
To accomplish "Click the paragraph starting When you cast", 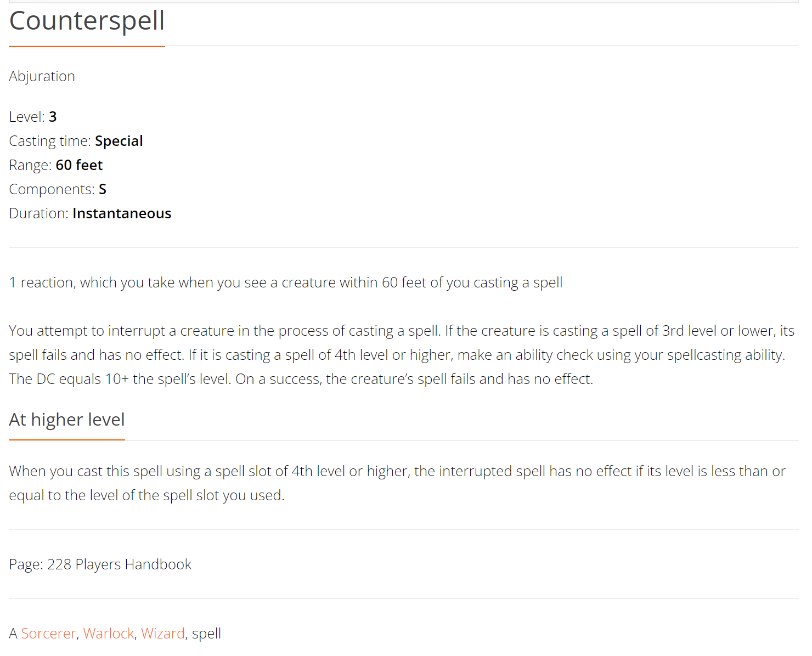I will (x=397, y=483).
